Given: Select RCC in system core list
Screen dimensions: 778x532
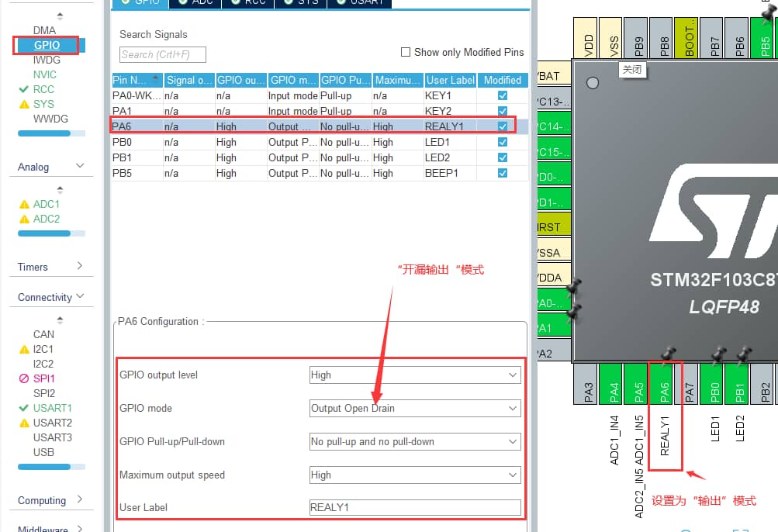Looking at the screenshot, I should (x=43, y=89).
